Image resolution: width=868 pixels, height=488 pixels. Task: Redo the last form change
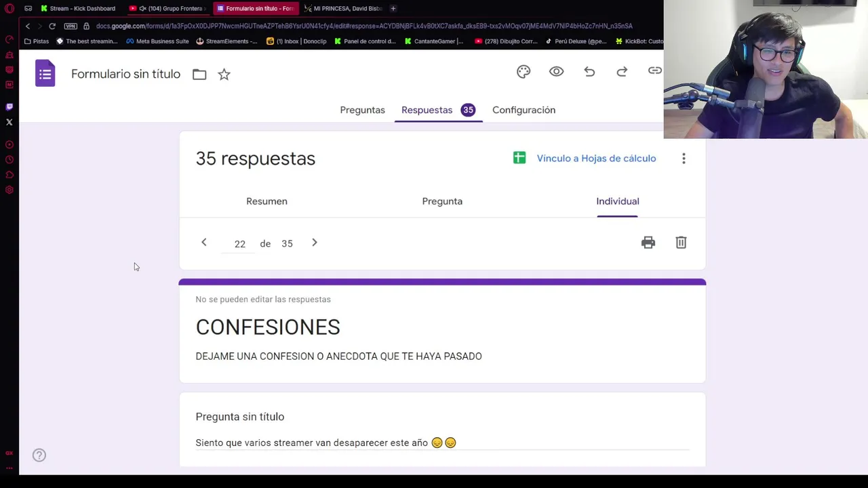click(x=622, y=72)
